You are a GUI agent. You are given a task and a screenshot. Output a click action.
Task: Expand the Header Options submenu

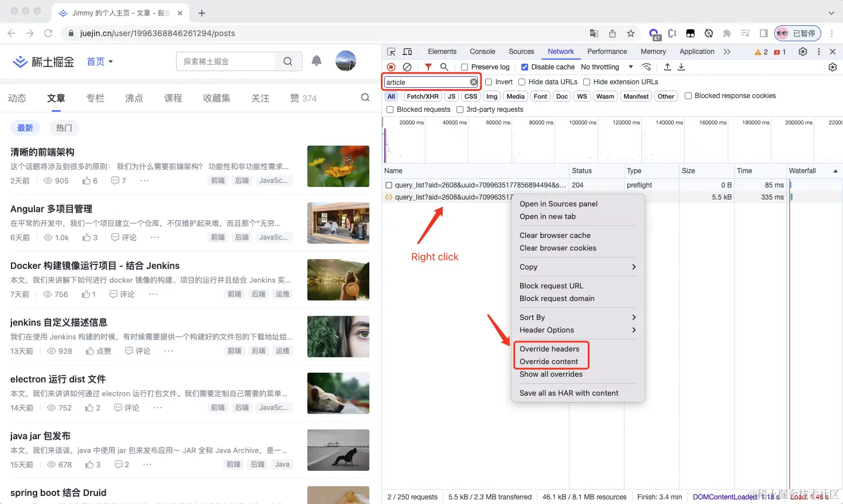[578, 330]
